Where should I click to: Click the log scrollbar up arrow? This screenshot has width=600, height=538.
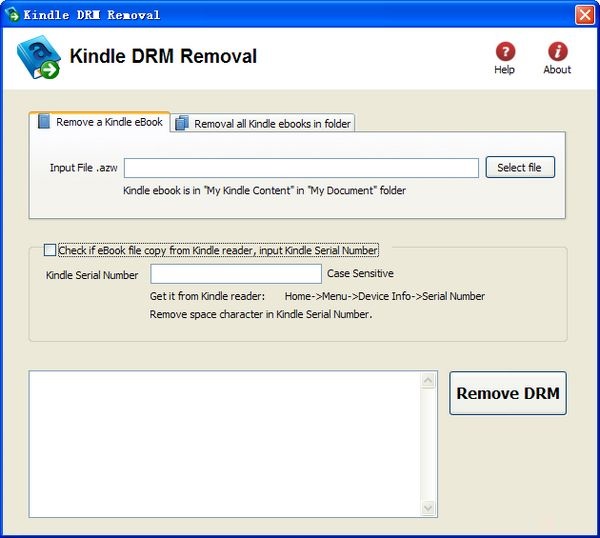(x=428, y=380)
